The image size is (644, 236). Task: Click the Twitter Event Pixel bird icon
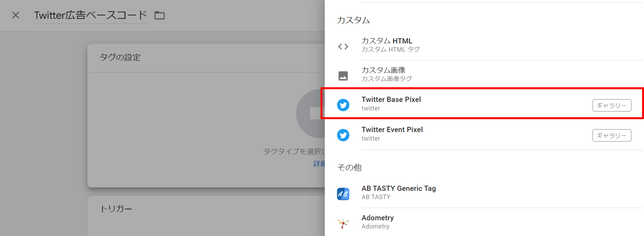(343, 135)
